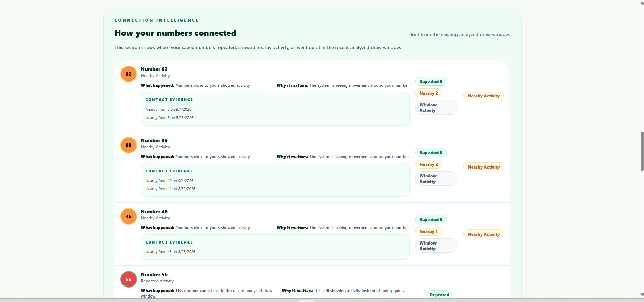Click the scrollbar down arrow

pos(642,295)
